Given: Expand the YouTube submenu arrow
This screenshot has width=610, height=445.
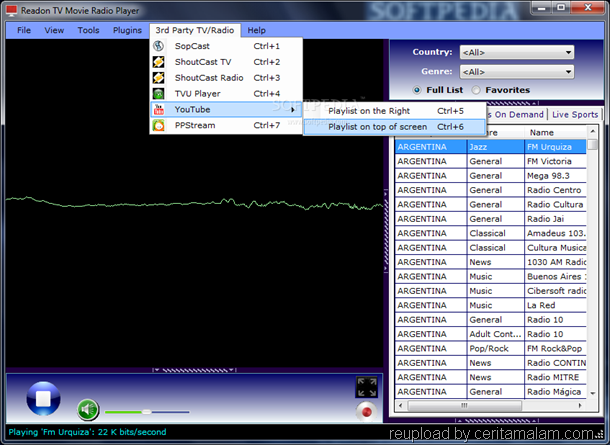Looking at the screenshot, I should coord(293,110).
